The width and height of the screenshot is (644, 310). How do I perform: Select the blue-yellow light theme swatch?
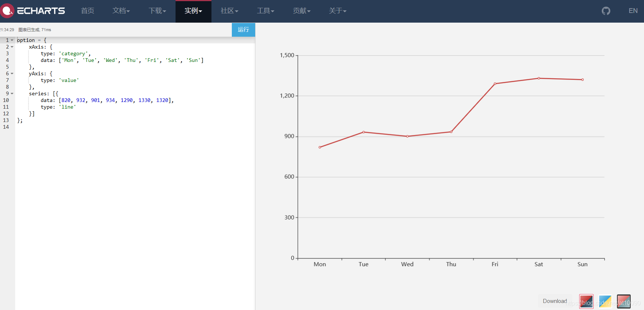pyautogui.click(x=605, y=301)
